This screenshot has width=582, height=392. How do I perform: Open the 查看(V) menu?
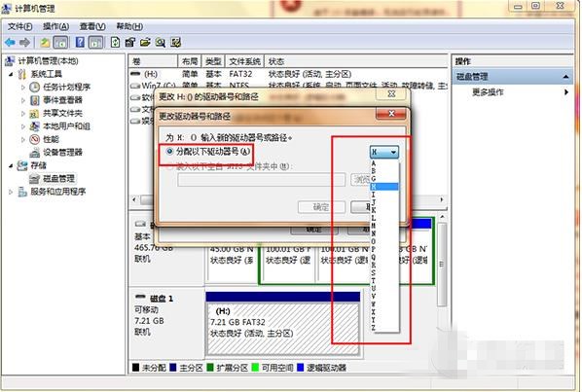pos(92,26)
